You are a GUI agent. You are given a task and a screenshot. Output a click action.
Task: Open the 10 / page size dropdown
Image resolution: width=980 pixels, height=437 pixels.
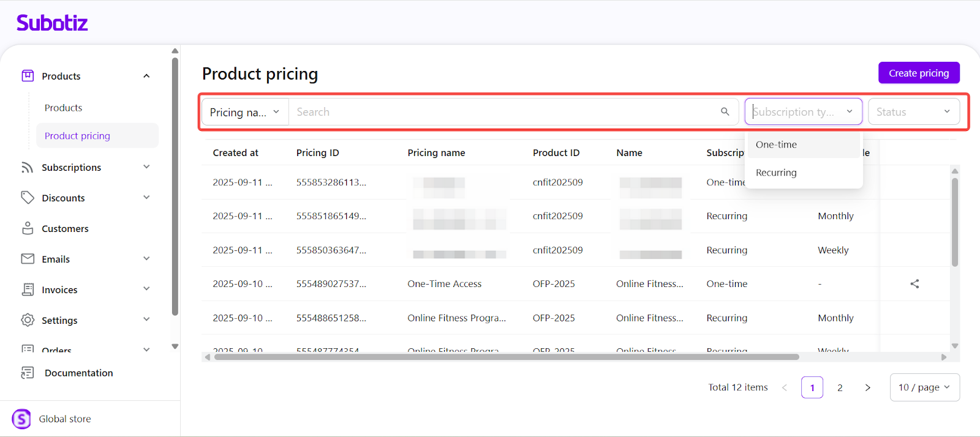tap(924, 387)
